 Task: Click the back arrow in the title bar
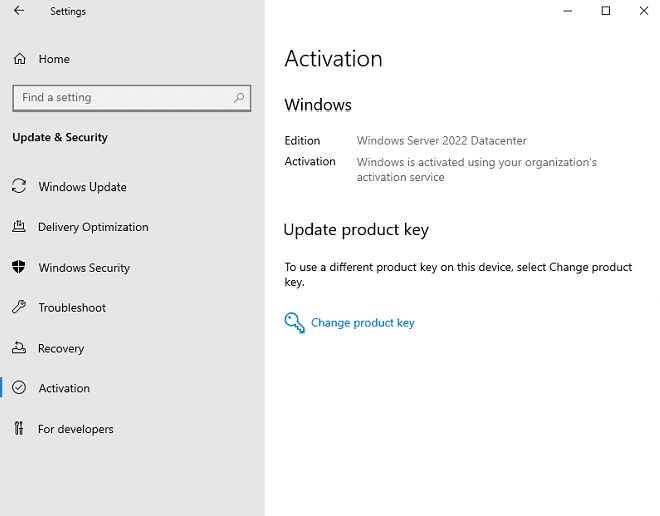[18, 11]
